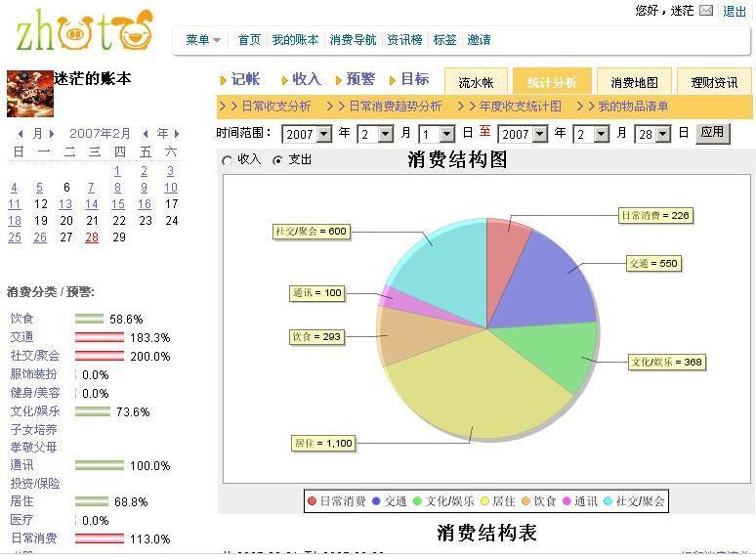Click previous year arrow in calendar

pyautogui.click(x=146, y=134)
